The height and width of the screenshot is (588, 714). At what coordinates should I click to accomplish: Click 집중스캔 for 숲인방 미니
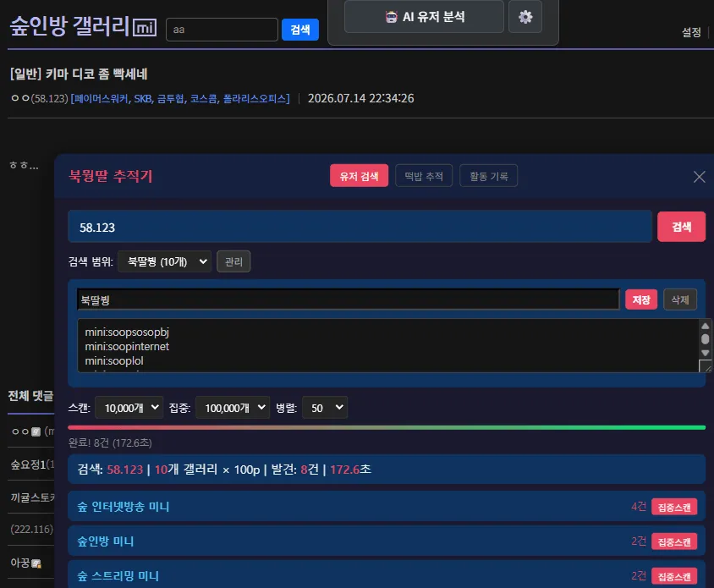coord(674,541)
